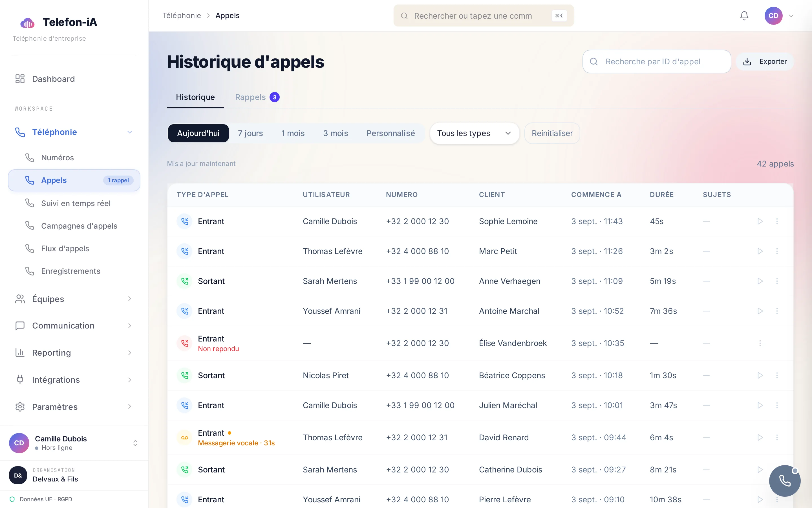Viewport: 812px width, 508px height.
Task: Click the CD avatar in top bar
Action: coord(773,16)
